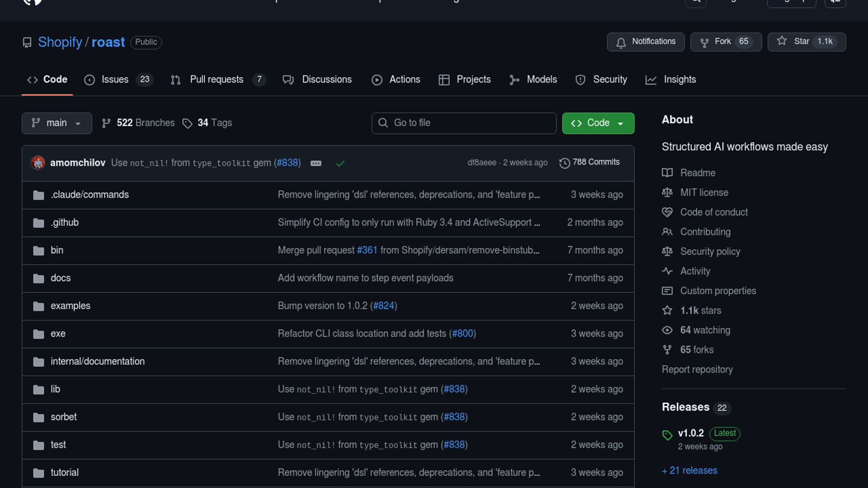868x488 pixels.
Task: Open the 34 Tags page
Action: (x=207, y=123)
